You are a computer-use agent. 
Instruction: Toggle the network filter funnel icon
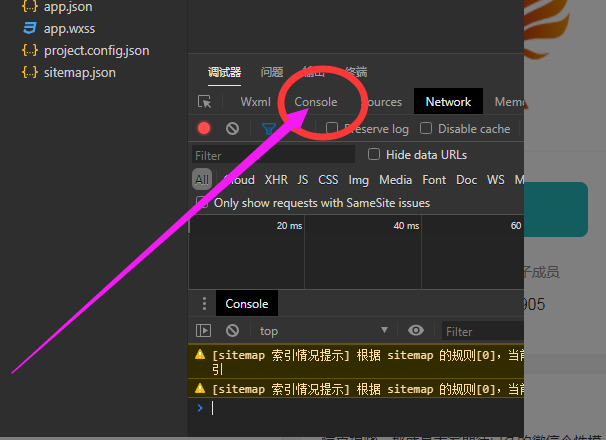(268, 129)
